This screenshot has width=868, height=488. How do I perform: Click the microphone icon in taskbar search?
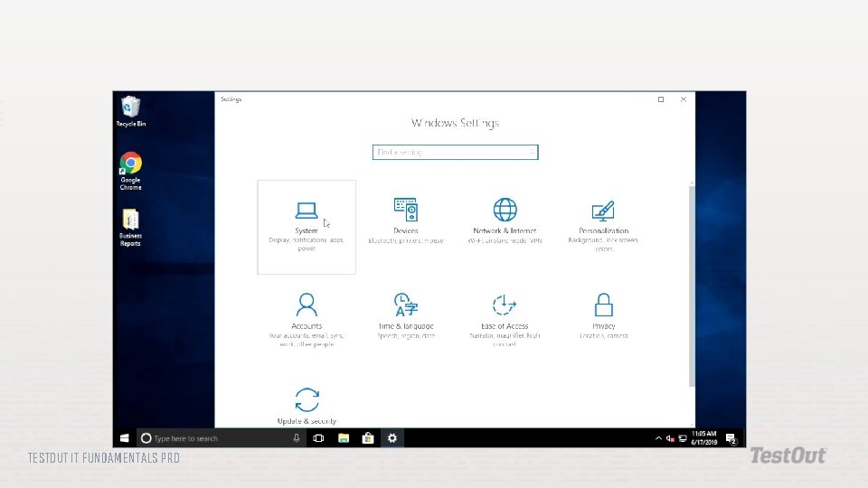[297, 438]
